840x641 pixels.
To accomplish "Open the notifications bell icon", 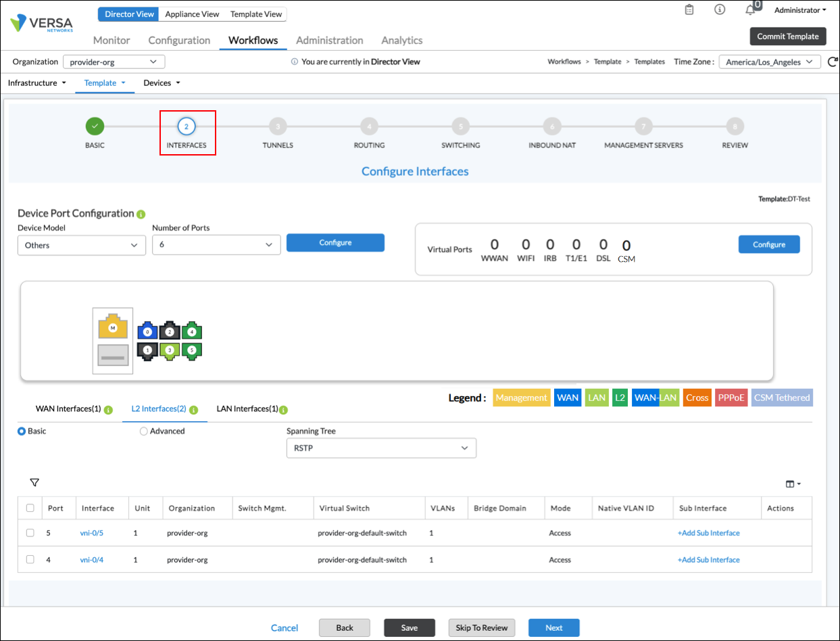I will [x=749, y=10].
